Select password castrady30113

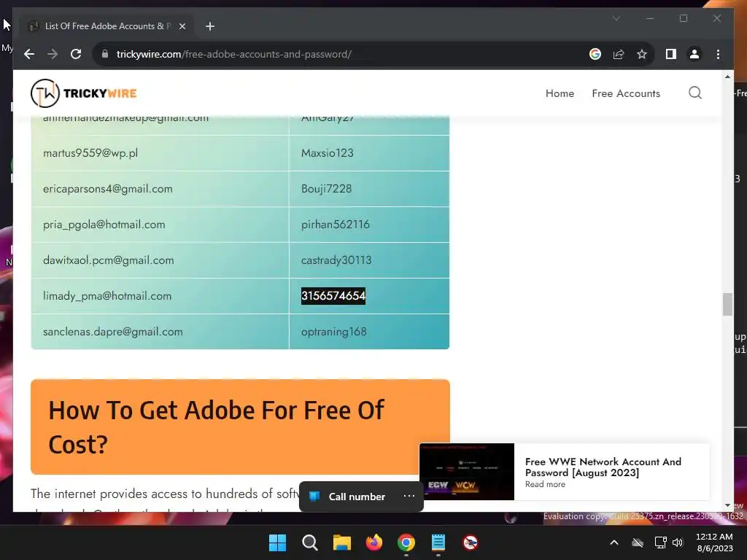[x=336, y=260]
